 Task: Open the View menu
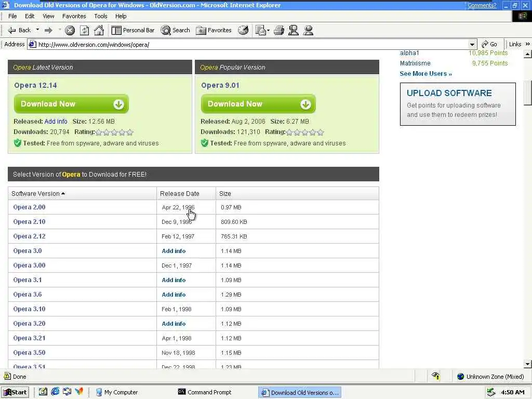pyautogui.click(x=48, y=16)
